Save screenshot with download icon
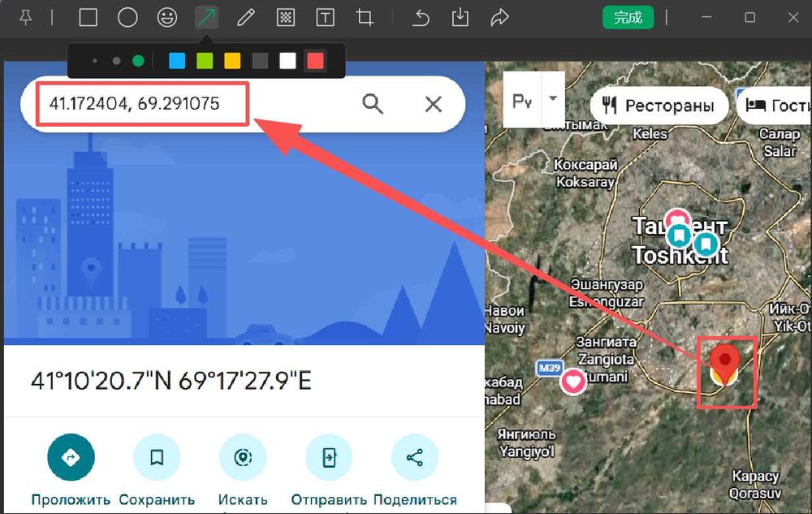Image resolution: width=812 pixels, height=514 pixels. 460,18
